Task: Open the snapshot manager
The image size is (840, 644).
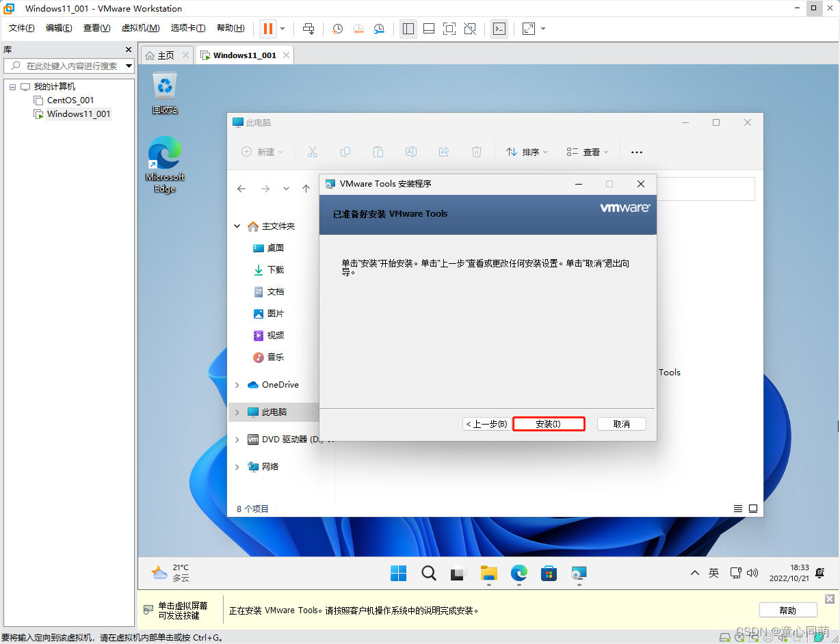Action: tap(380, 29)
